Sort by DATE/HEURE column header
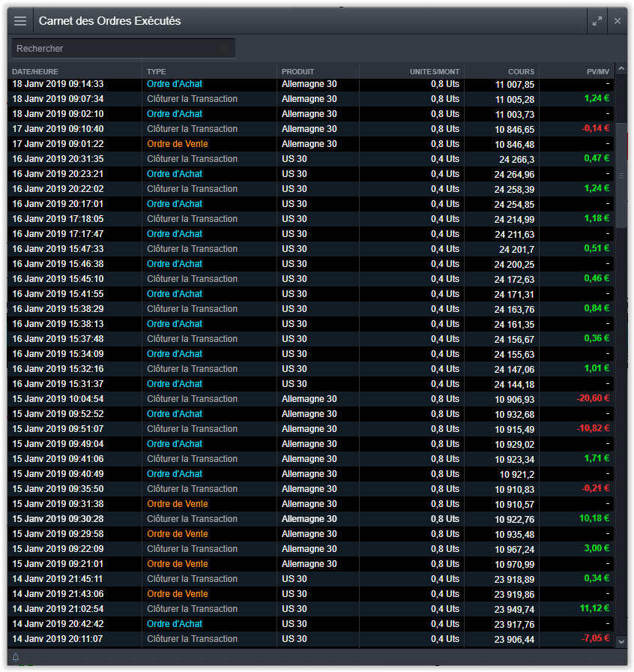This screenshot has height=672, width=634. 35,71
